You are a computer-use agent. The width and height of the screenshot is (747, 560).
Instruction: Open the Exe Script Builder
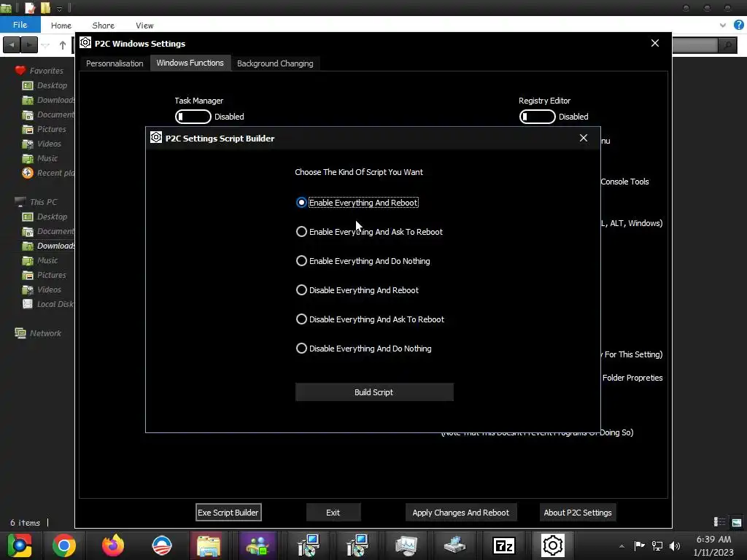[x=228, y=513]
